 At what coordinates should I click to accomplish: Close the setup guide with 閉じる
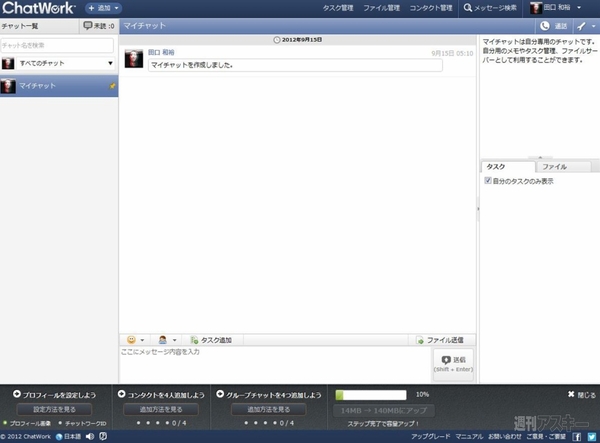point(582,394)
